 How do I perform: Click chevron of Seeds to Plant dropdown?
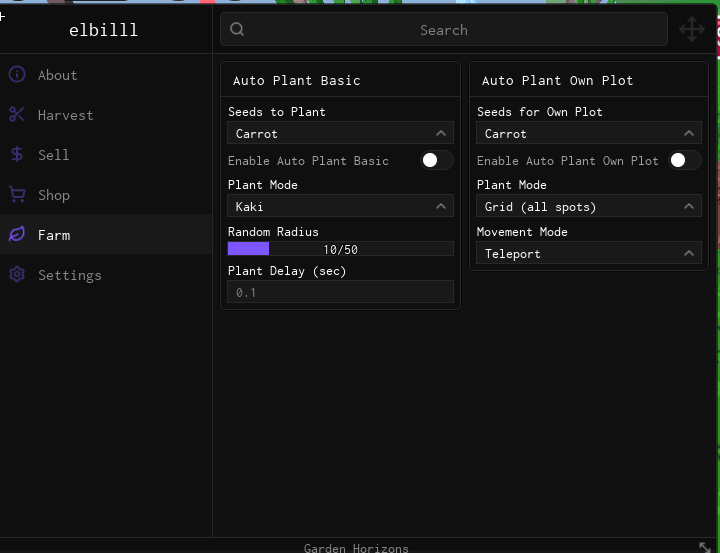[441, 133]
